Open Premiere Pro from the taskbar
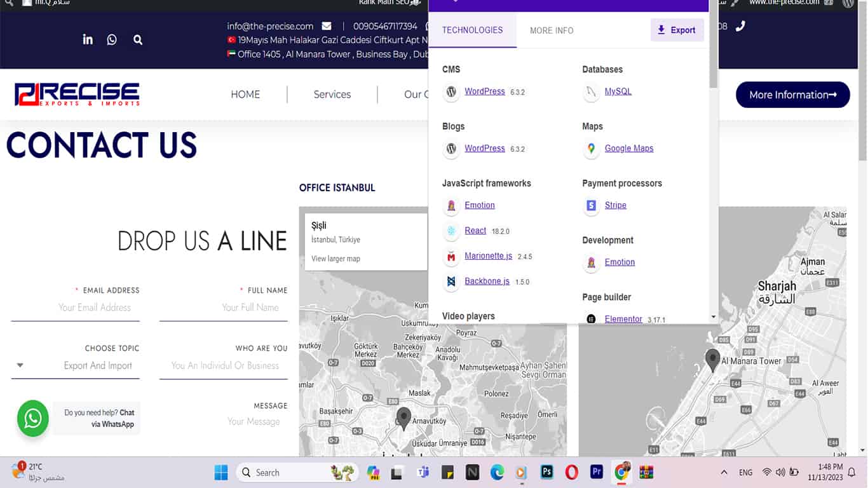 tap(596, 472)
